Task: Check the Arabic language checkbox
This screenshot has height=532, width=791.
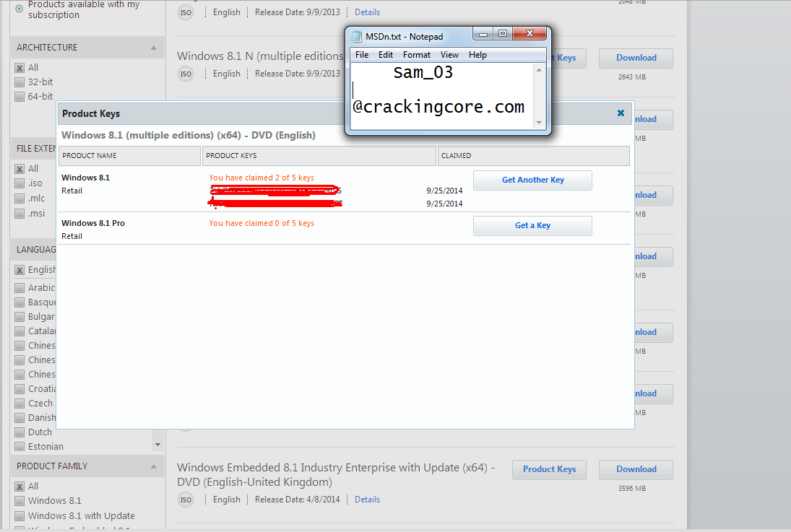Action: tap(20, 287)
